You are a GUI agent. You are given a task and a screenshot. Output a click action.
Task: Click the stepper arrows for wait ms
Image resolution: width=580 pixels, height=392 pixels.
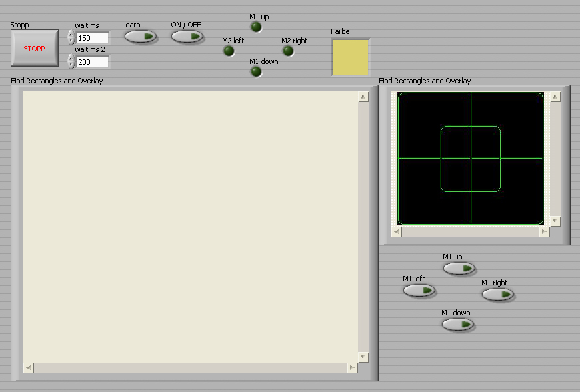point(71,38)
